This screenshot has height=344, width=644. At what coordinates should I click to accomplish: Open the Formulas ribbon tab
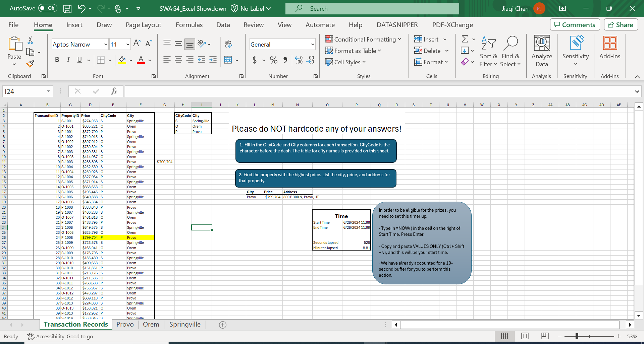click(x=189, y=25)
